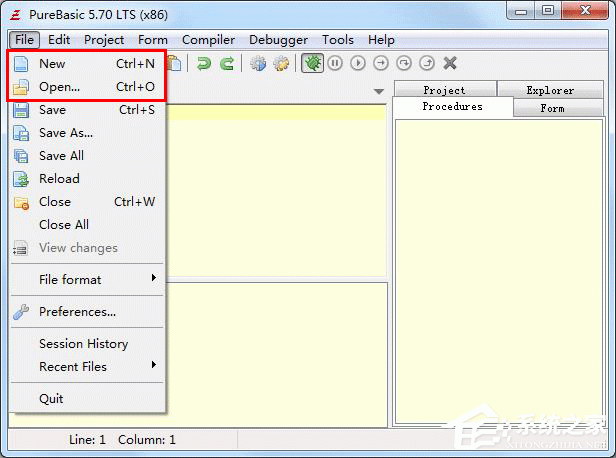Click the Procedures list panel

pos(499,272)
